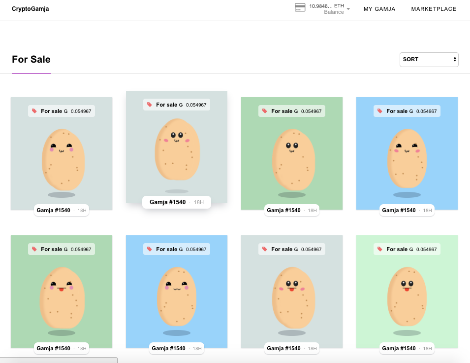
Task: Click the CryptoGamja logo
Action: pos(30,9)
